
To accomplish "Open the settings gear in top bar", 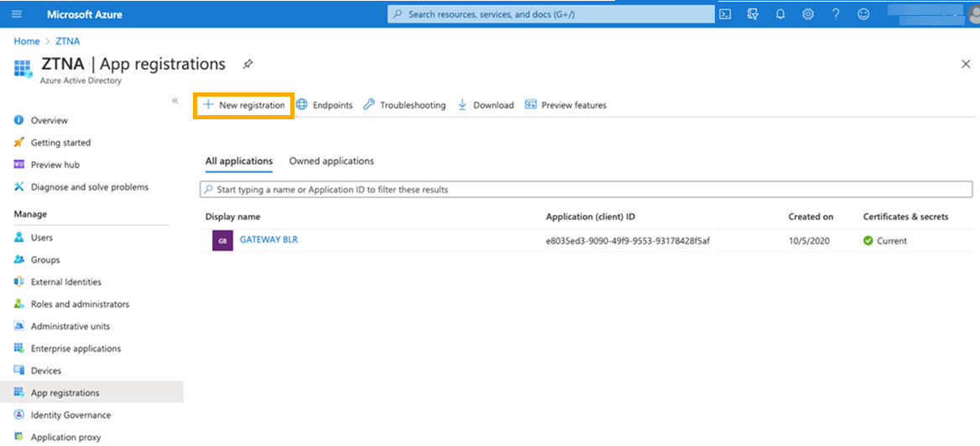I will tap(808, 14).
